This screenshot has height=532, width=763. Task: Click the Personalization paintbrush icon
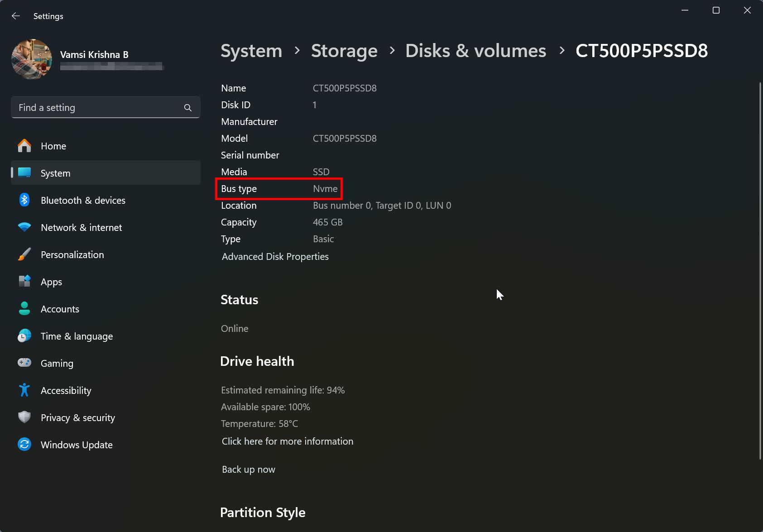tap(24, 254)
